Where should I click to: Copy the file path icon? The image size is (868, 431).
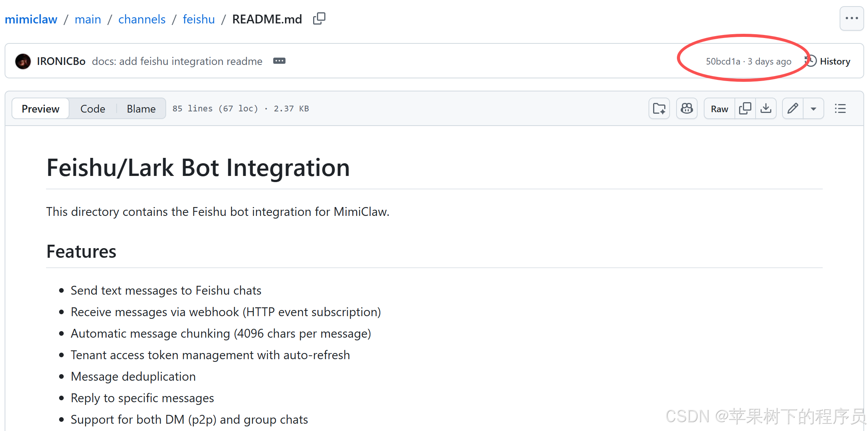319,19
